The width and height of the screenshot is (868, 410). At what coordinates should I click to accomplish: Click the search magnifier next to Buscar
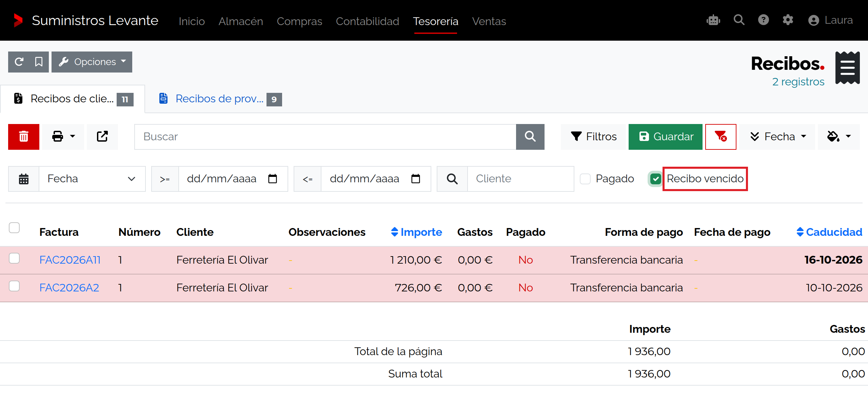[530, 137]
